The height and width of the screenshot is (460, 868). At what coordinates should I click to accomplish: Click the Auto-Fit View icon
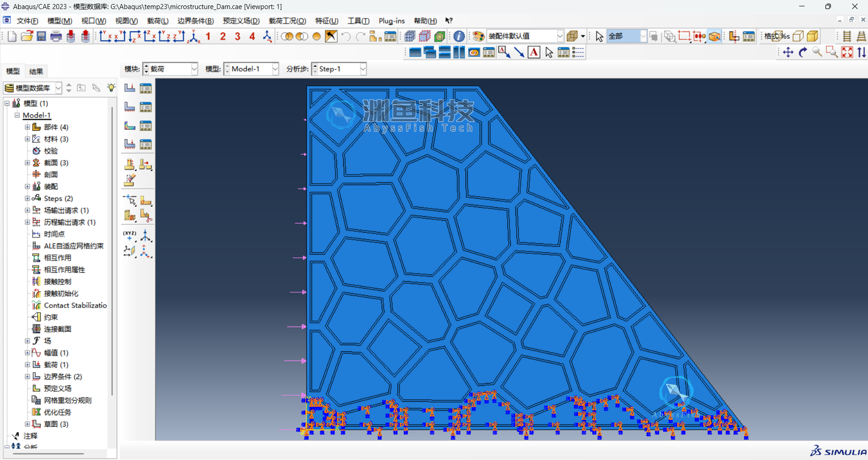click(847, 52)
